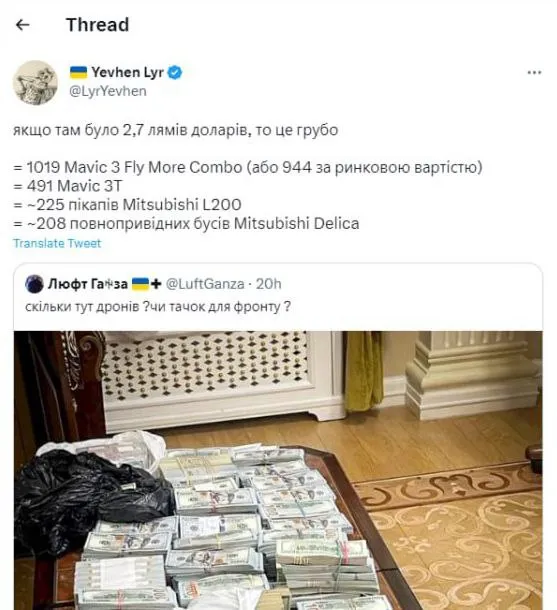Open the @LuftGanza handle
The image size is (557, 610).
click(205, 284)
